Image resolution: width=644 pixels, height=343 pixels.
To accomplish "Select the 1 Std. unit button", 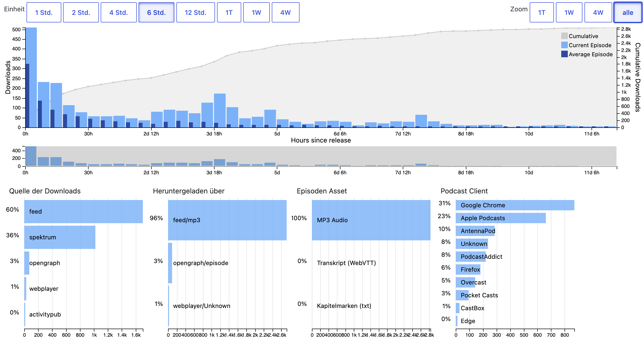I will (x=44, y=12).
